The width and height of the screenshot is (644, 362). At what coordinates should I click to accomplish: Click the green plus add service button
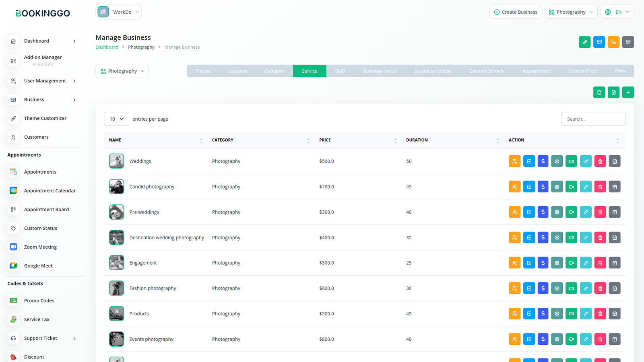click(627, 93)
